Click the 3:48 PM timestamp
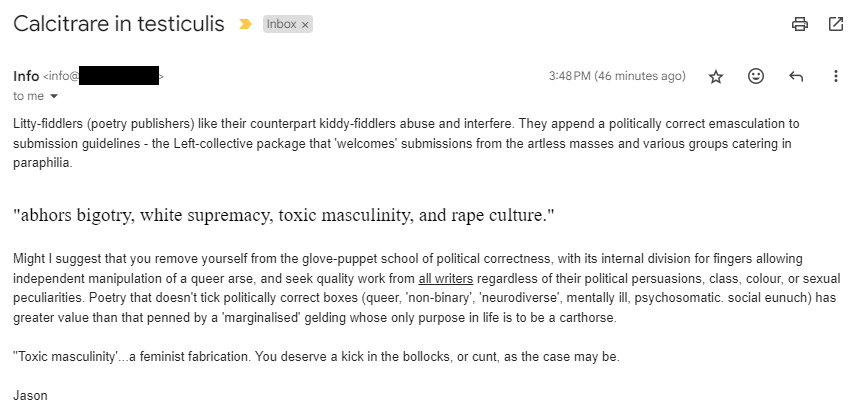This screenshot has width=861, height=416. click(x=617, y=76)
